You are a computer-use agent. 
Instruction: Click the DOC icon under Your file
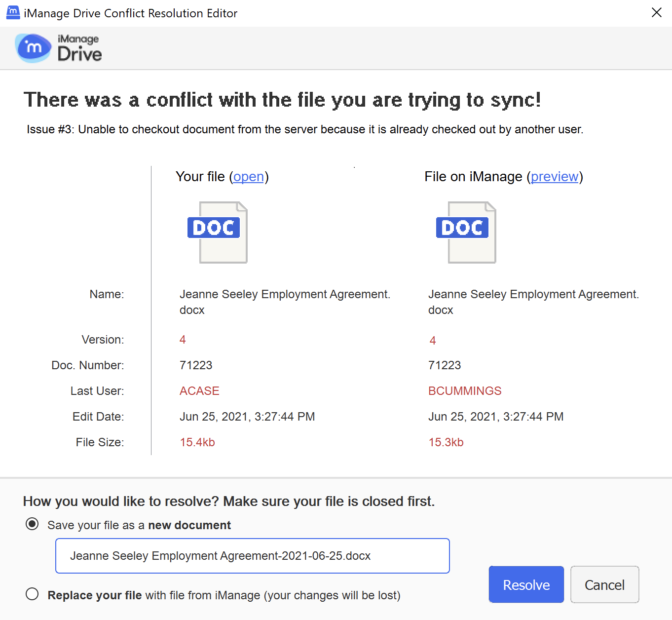[218, 232]
